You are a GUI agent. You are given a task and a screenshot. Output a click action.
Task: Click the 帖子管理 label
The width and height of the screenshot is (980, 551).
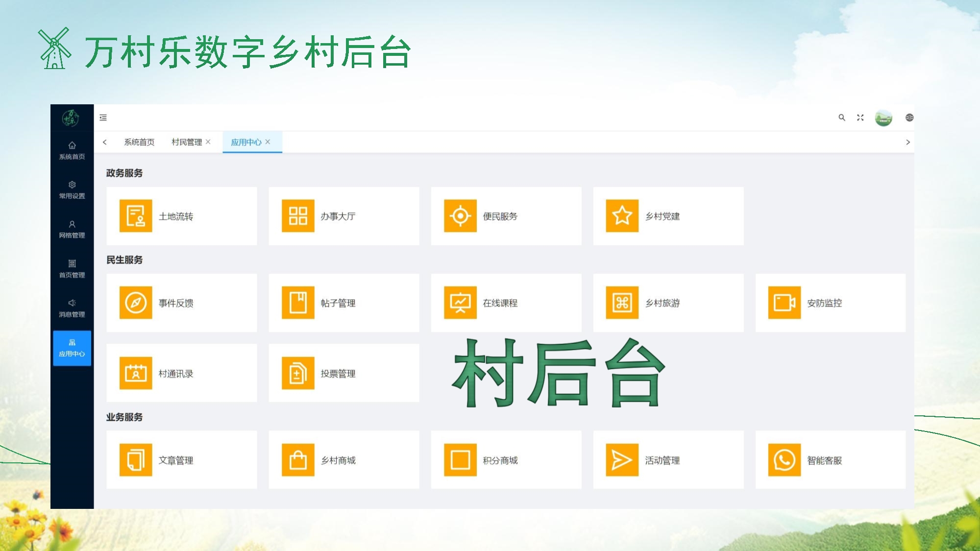tap(338, 303)
